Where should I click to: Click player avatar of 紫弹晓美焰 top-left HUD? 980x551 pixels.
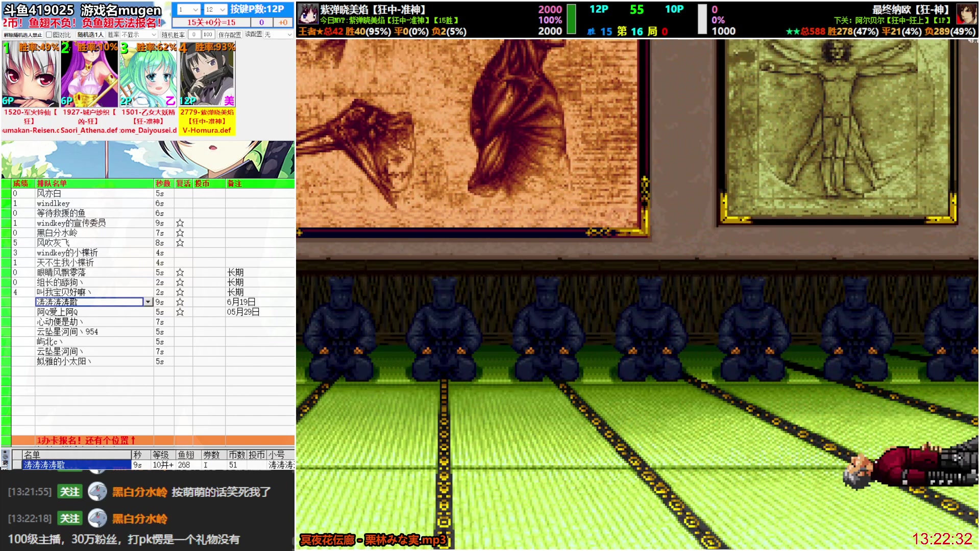pos(308,14)
